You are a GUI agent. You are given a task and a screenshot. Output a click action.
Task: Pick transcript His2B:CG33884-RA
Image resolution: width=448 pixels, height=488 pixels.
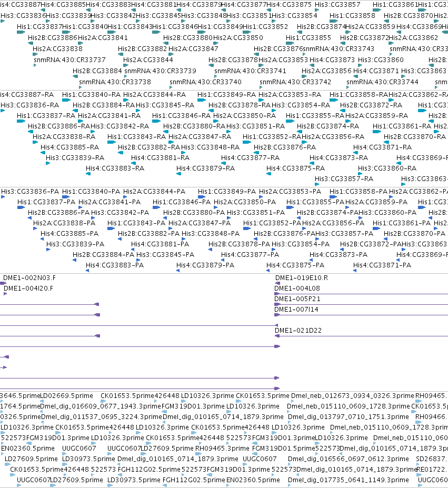[104, 105]
